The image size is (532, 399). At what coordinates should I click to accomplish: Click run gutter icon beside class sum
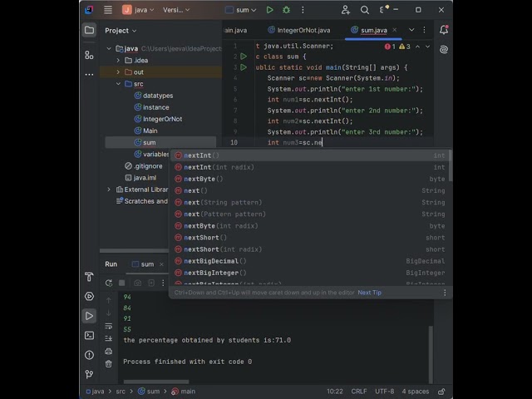[x=244, y=57]
